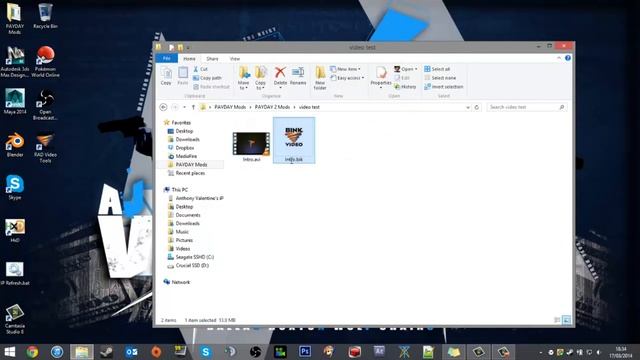Viewport: 640px width, 360px height.
Task: Create a New folder from the ribbon
Action: 320,78
